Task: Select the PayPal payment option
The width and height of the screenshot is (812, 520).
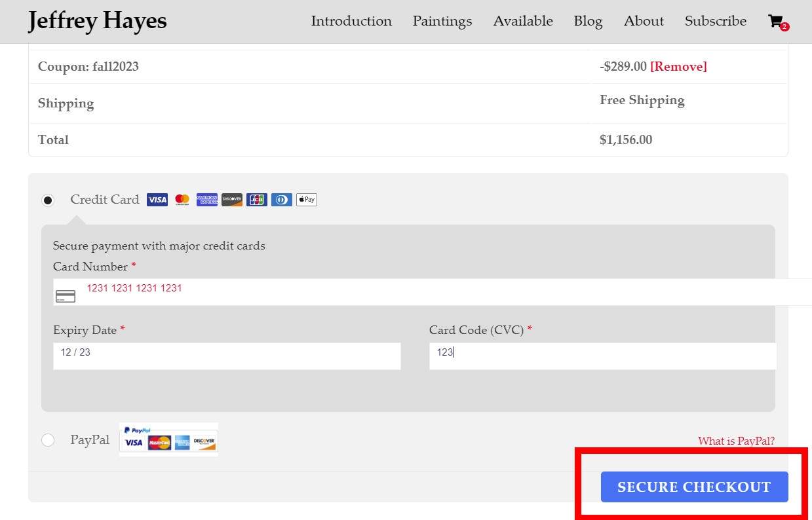Action: 48,440
